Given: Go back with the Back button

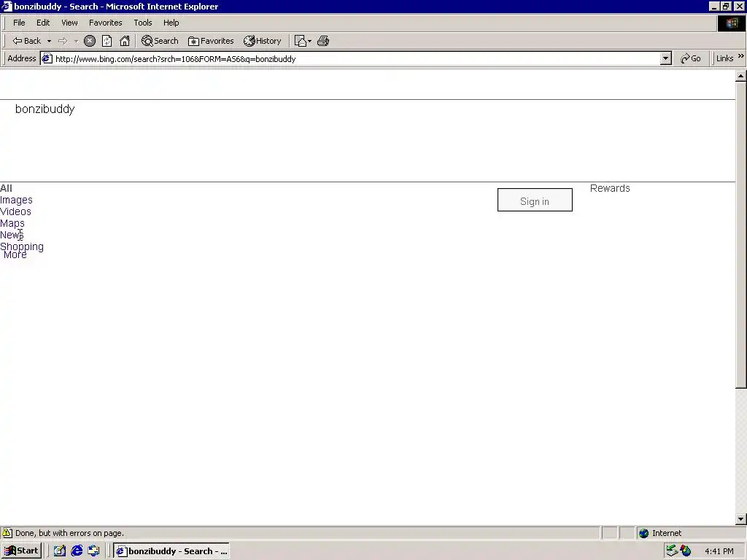Looking at the screenshot, I should coord(27,41).
